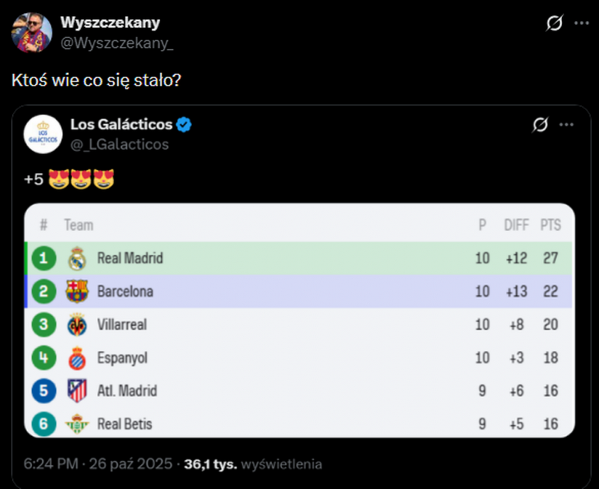This screenshot has height=489, width=599.
Task: Open the @Wyszczekany_ handle link
Action: click(117, 43)
